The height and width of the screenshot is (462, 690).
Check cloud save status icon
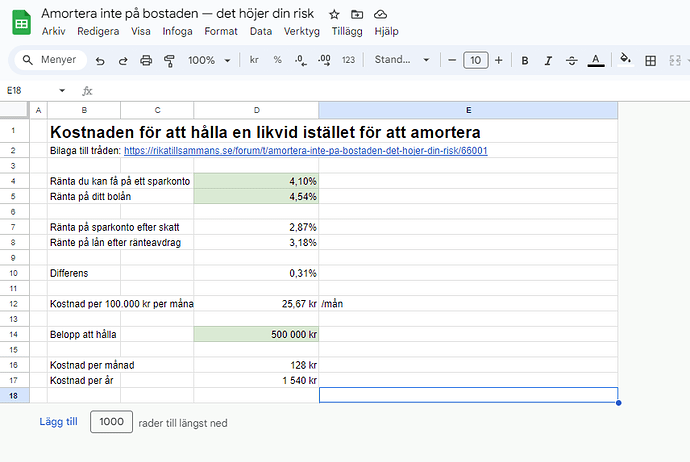point(380,15)
